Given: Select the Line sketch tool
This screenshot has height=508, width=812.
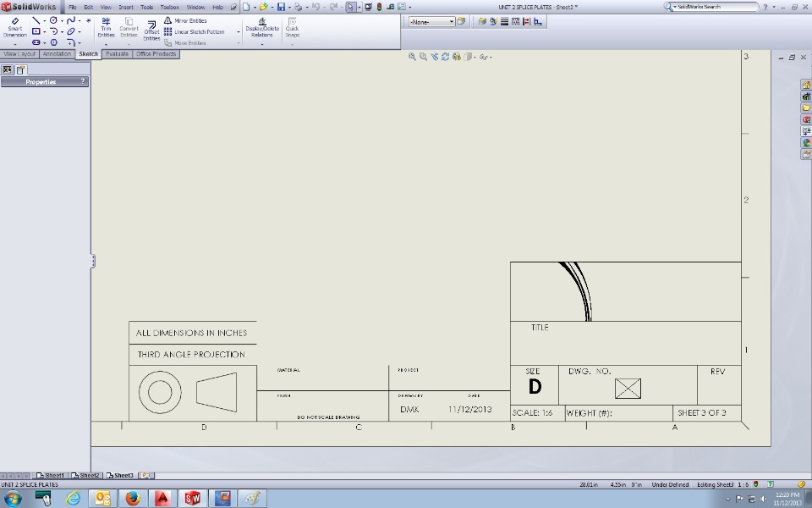Looking at the screenshot, I should pos(36,20).
